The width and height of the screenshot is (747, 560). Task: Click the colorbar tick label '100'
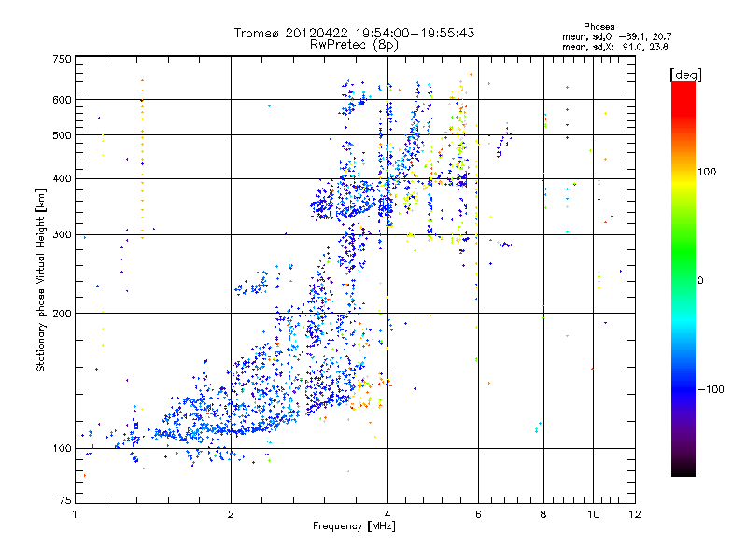click(707, 172)
